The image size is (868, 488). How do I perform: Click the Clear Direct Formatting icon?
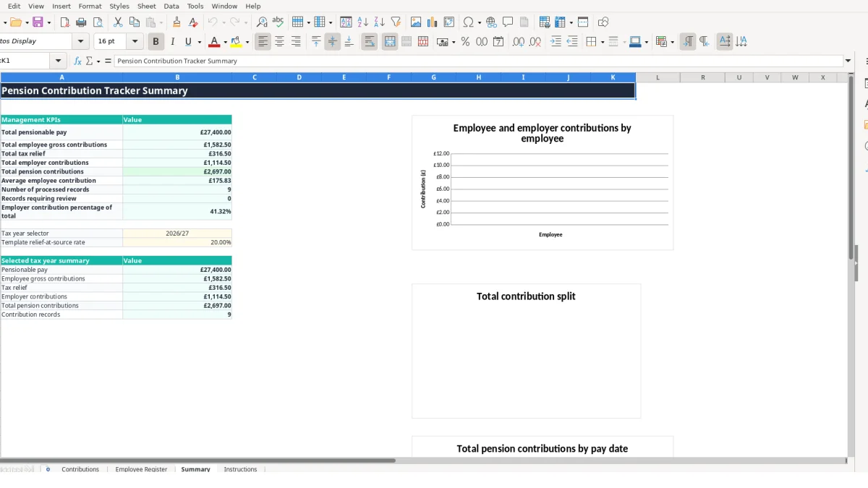point(193,22)
